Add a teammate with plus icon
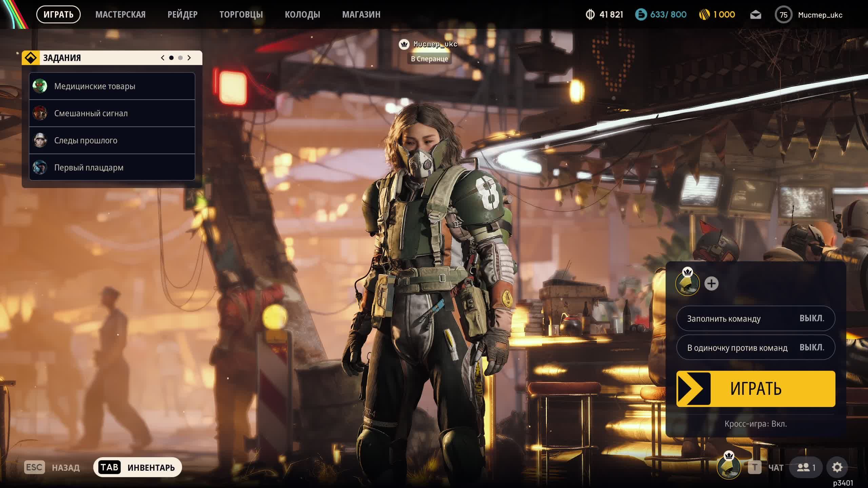Screen dimensions: 868x488 711,284
